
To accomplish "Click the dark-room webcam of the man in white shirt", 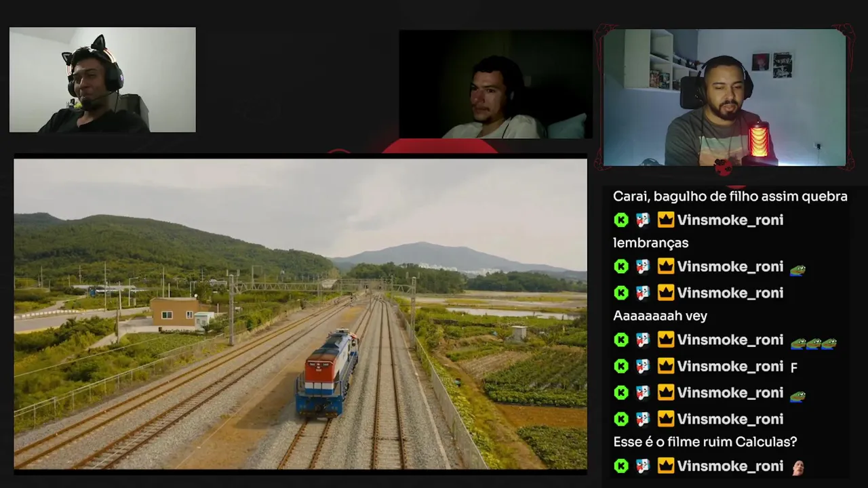I will pos(496,85).
